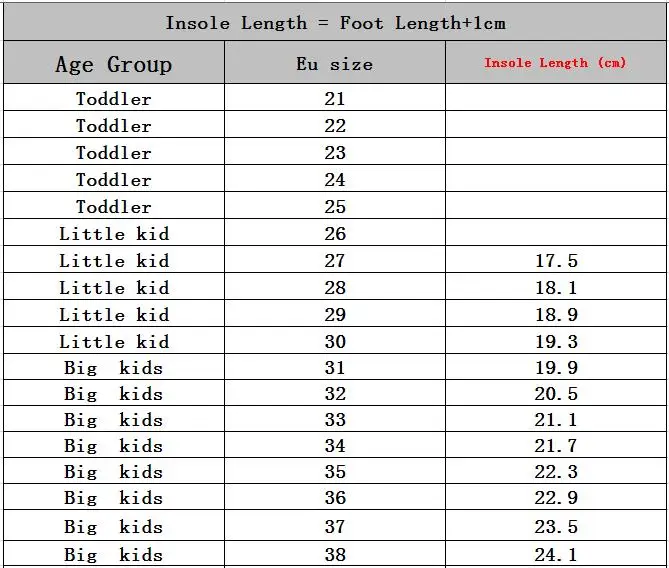Viewport: 669px width, 568px height.
Task: Click the red 'Insole Length (cm)' header
Action: click(x=555, y=63)
